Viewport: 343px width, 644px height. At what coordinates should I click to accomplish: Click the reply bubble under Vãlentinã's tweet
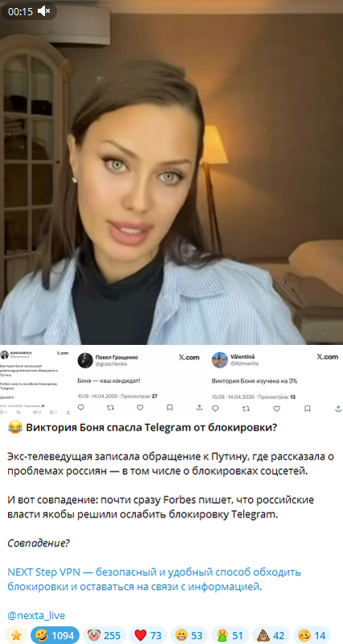(x=216, y=409)
